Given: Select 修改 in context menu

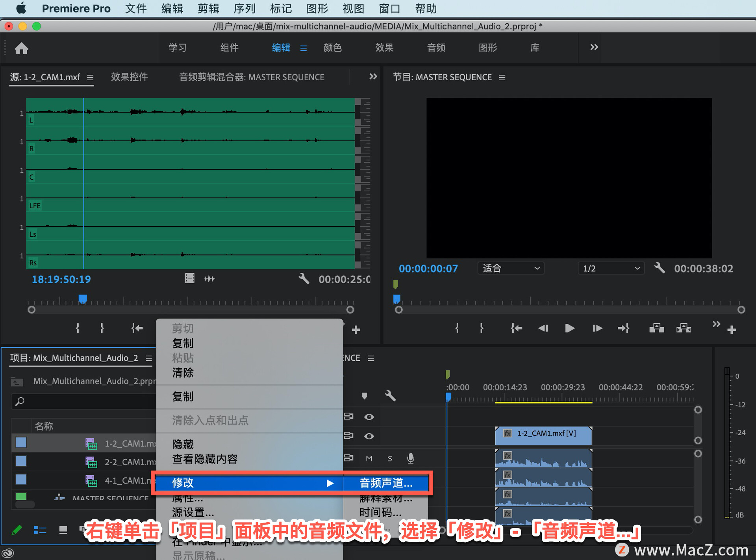Looking at the screenshot, I should 249,483.
